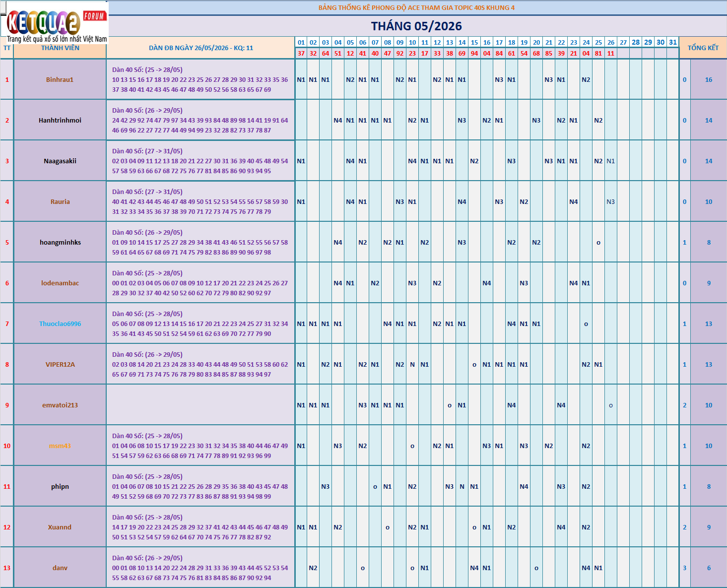Select 'N3' under day 26 in Rauria row
Image resolution: width=727 pixels, height=588 pixels.
tap(611, 201)
